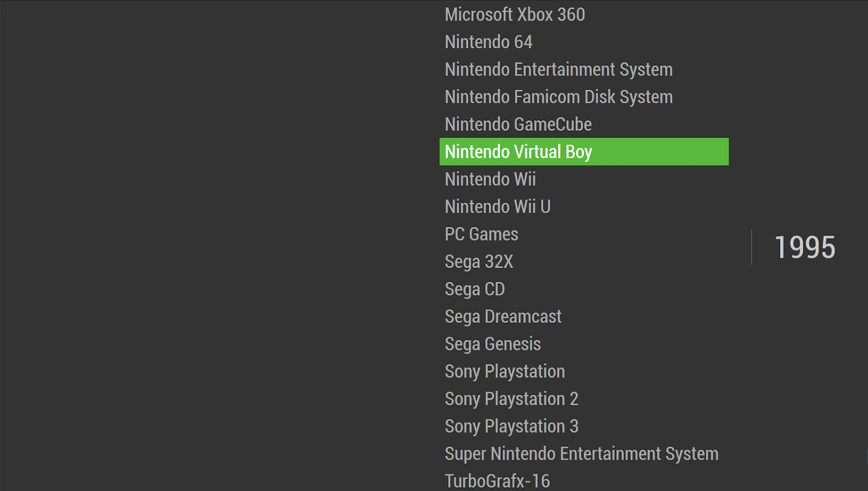Screen dimensions: 868x491
Task: Open Super Nintendo Entertainment System
Action: [x=581, y=454]
